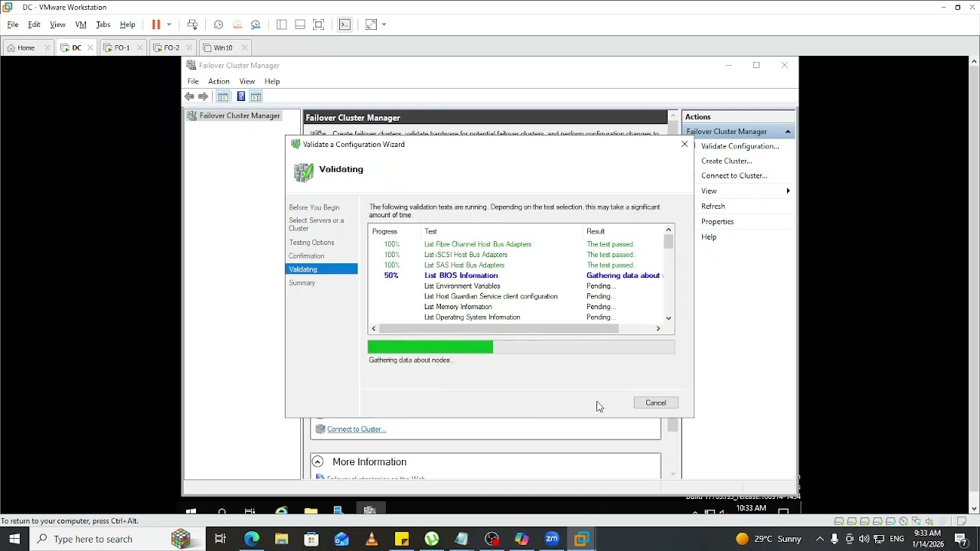This screenshot has width=980, height=551.
Task: Open dropdown arrow beside stretch display icon
Action: tap(384, 24)
